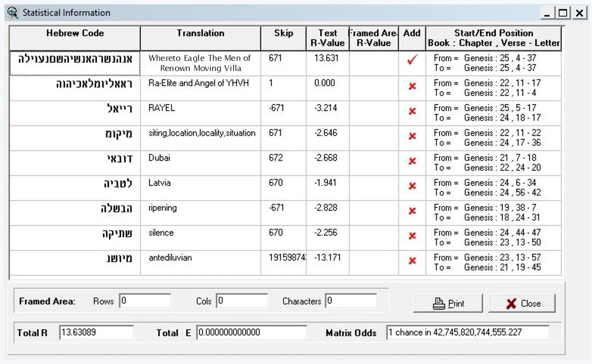Select the Hebrew code cell of the Eagle row
The width and height of the screenshot is (592, 364).
[75, 63]
